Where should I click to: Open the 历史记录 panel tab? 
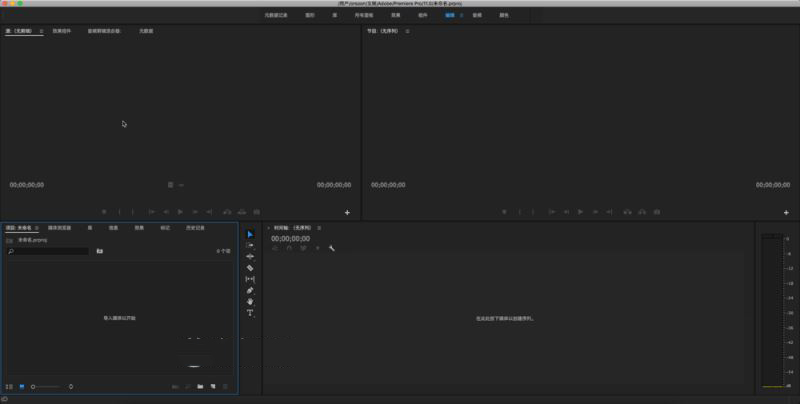tap(194, 228)
